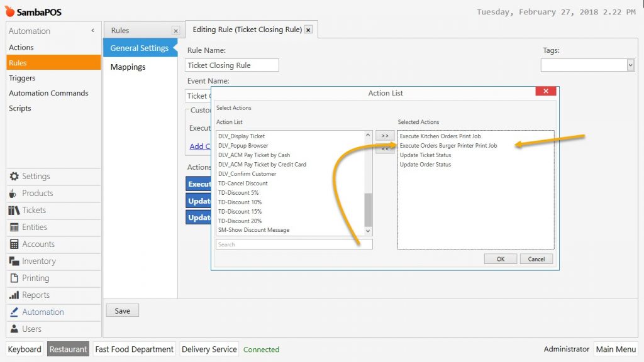Open Automation Commands menu item
The width and height of the screenshot is (644, 362).
[48, 93]
